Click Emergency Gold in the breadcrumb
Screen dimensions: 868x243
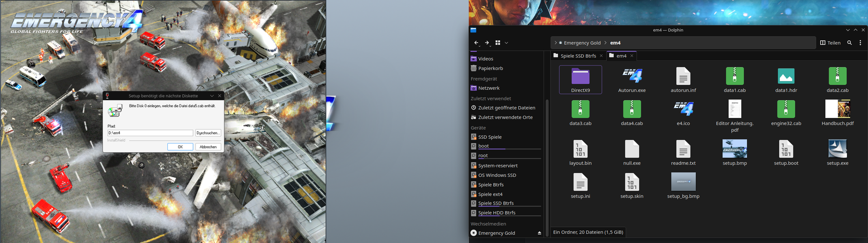582,43
